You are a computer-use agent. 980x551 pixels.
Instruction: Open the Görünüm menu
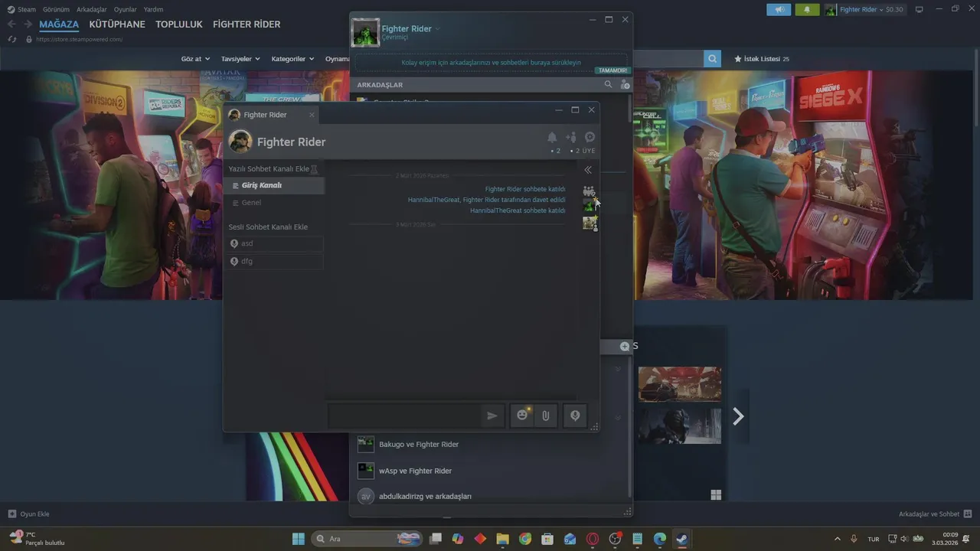[x=56, y=9]
